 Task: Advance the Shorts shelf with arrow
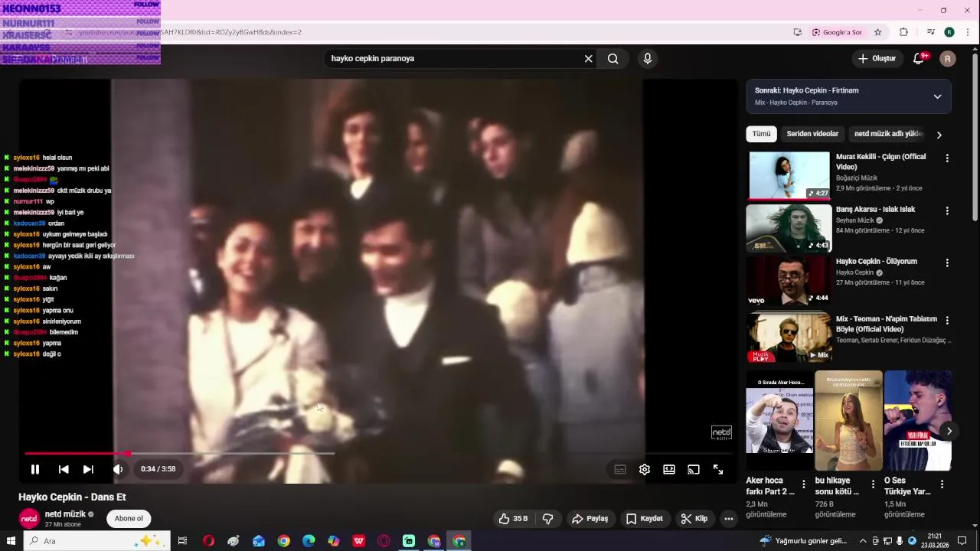(x=949, y=431)
